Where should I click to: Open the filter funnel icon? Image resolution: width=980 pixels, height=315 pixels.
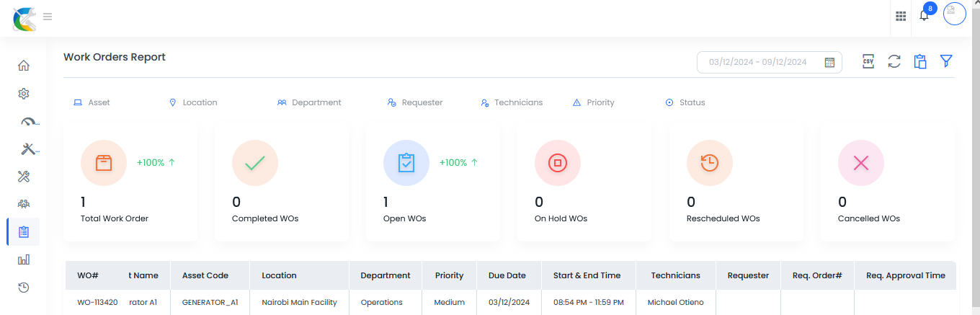coord(946,61)
